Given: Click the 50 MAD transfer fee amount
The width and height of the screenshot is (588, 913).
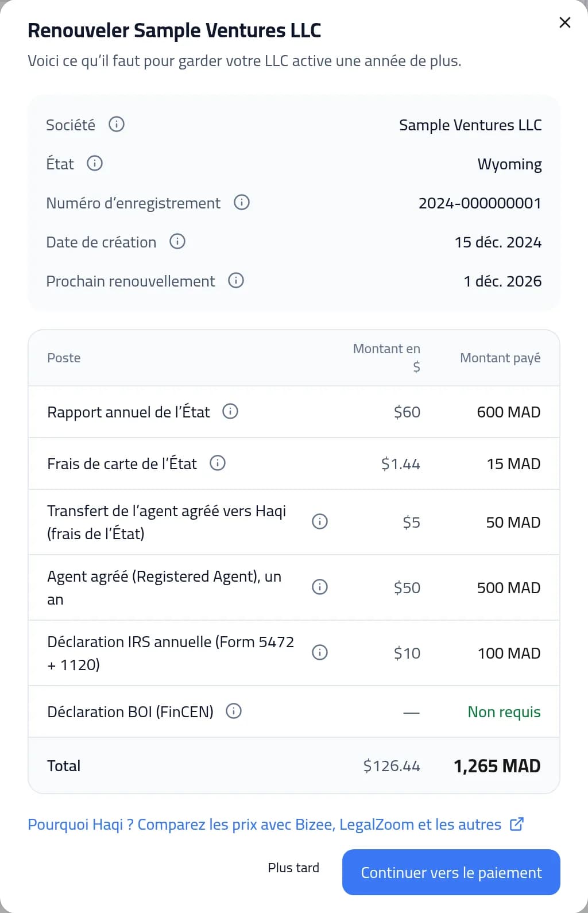Looking at the screenshot, I should point(513,523).
